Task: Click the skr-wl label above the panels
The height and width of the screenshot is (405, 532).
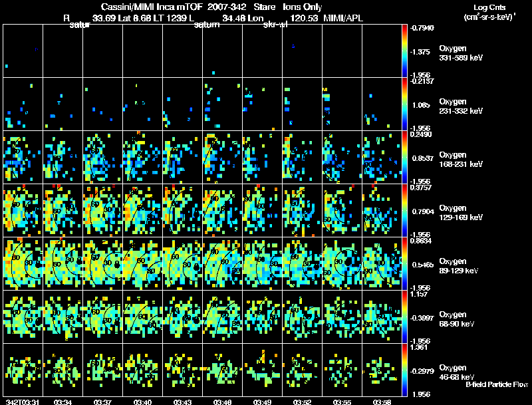Action: click(x=275, y=25)
